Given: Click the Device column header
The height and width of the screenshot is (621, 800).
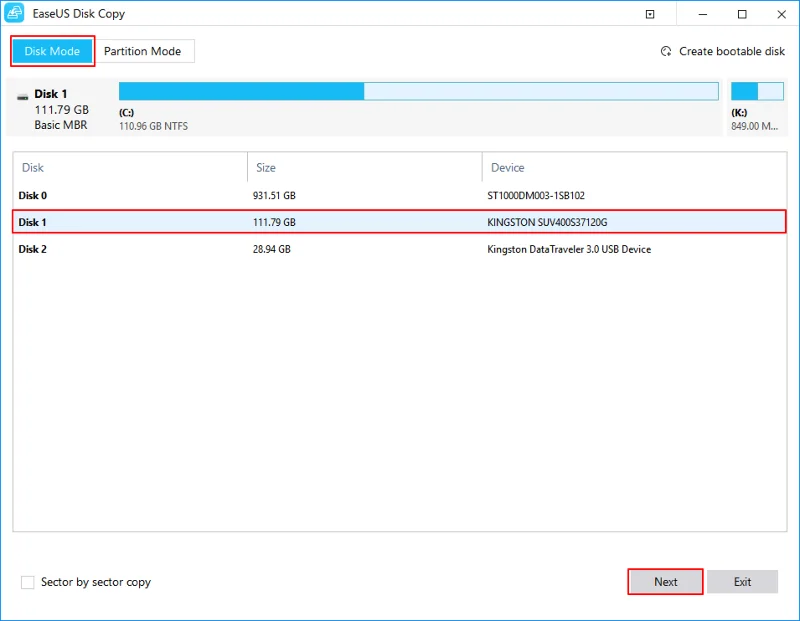Looking at the screenshot, I should (x=505, y=167).
